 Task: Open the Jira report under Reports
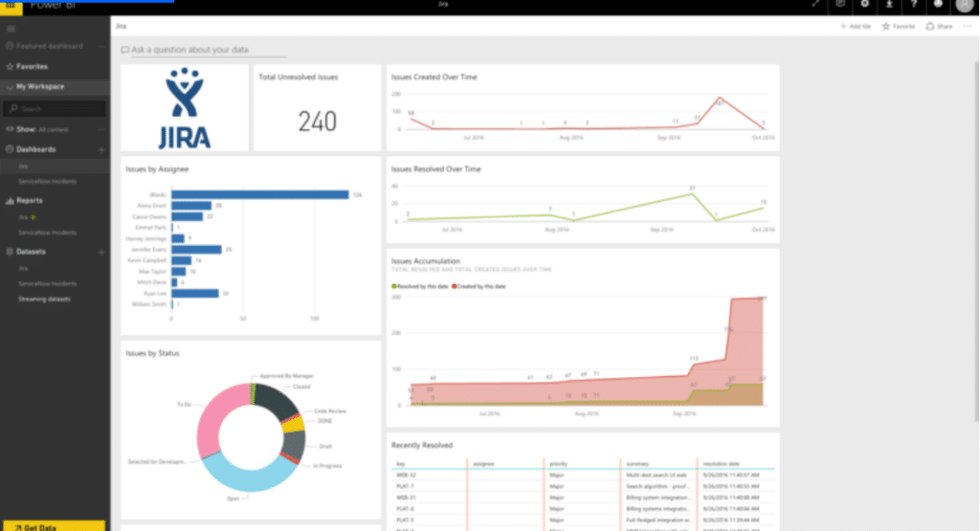(23, 217)
